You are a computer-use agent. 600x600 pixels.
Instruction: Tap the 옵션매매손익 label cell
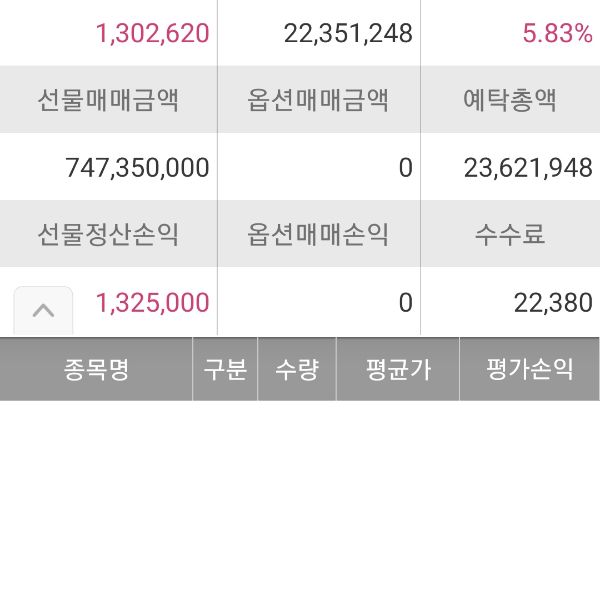(318, 235)
